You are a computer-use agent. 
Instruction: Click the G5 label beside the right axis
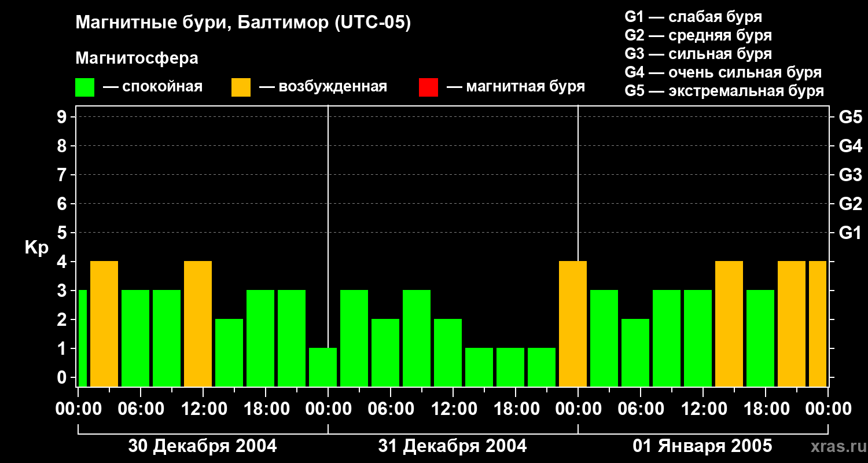pos(850,117)
